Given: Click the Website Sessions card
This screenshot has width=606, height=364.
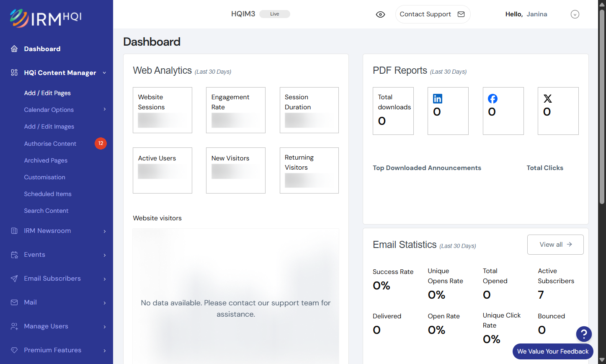Looking at the screenshot, I should (162, 110).
